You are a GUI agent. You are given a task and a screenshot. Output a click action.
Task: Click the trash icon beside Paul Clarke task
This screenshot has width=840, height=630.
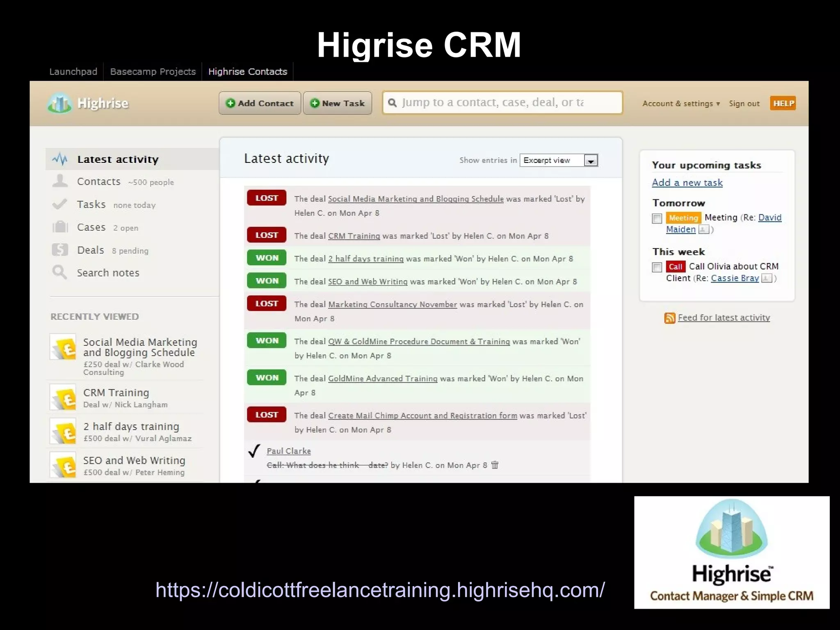pos(495,465)
